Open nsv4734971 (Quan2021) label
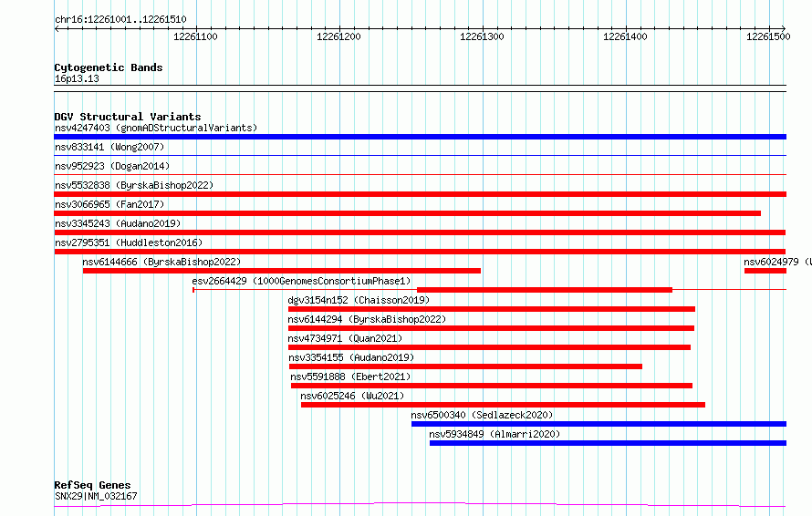 pyautogui.click(x=345, y=338)
